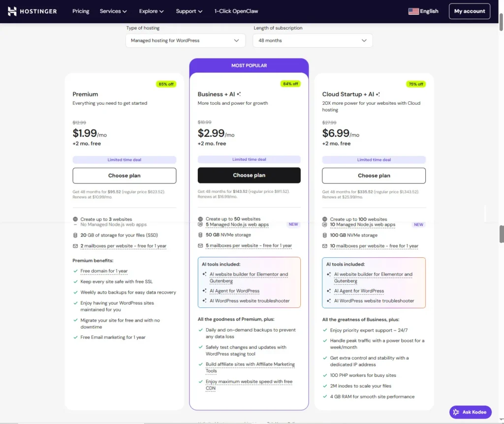The height and width of the screenshot is (424, 504).
Task: Click Free domain for 1 year link
Action: pos(104,271)
